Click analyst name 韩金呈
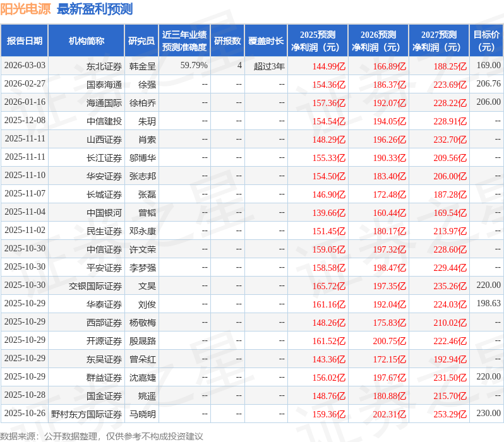This screenshot has width=504, height=442. (142, 66)
